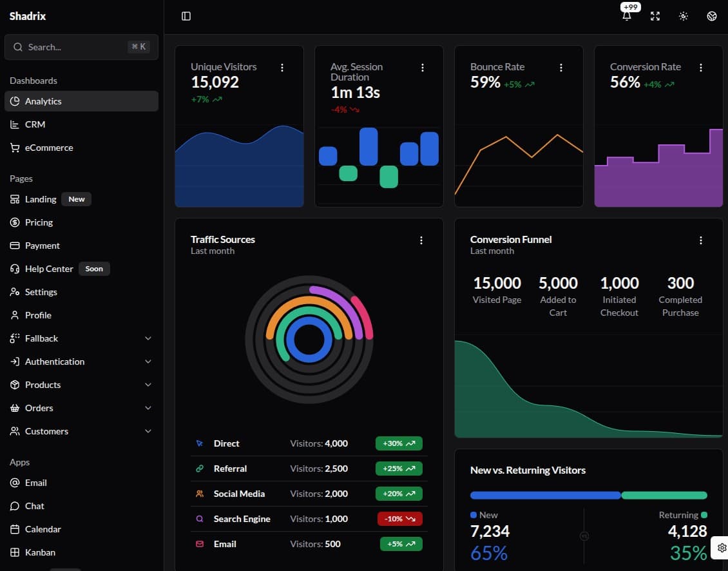
Task: Click the blue New legend dot
Action: point(474,515)
